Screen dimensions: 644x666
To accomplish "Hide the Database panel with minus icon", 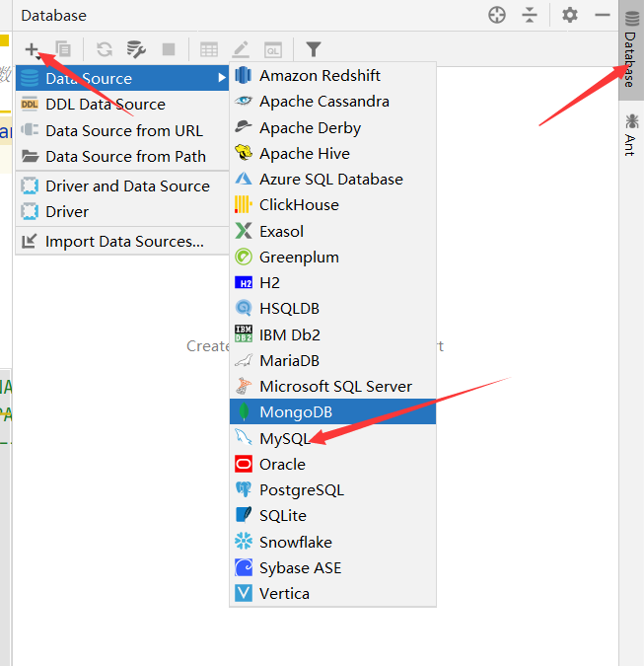I will (603, 15).
